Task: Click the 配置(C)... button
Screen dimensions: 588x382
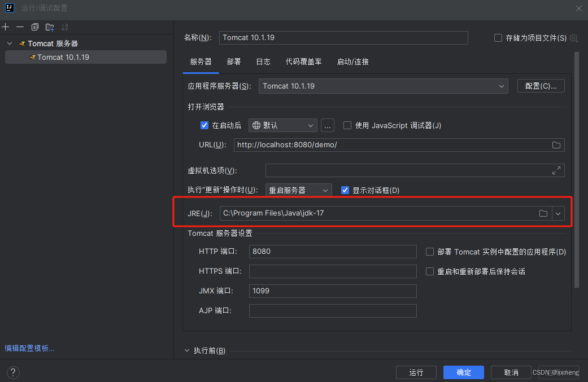Action: coord(541,86)
